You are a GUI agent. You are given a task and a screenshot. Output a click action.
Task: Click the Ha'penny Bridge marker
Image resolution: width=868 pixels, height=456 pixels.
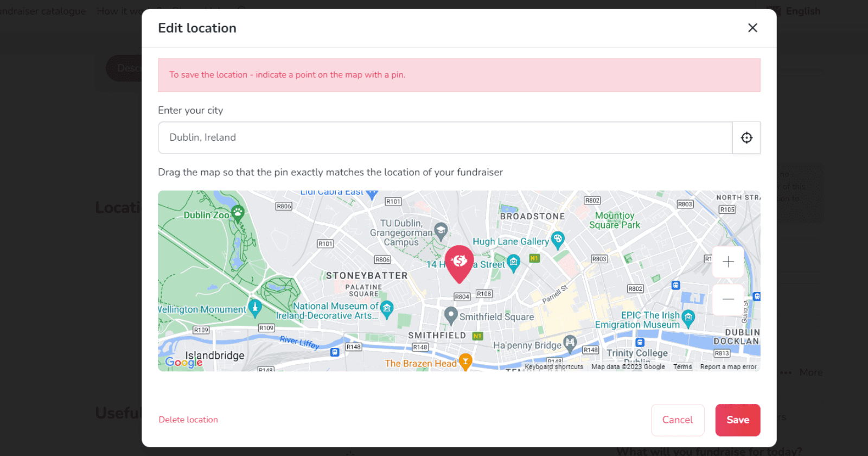(x=570, y=343)
